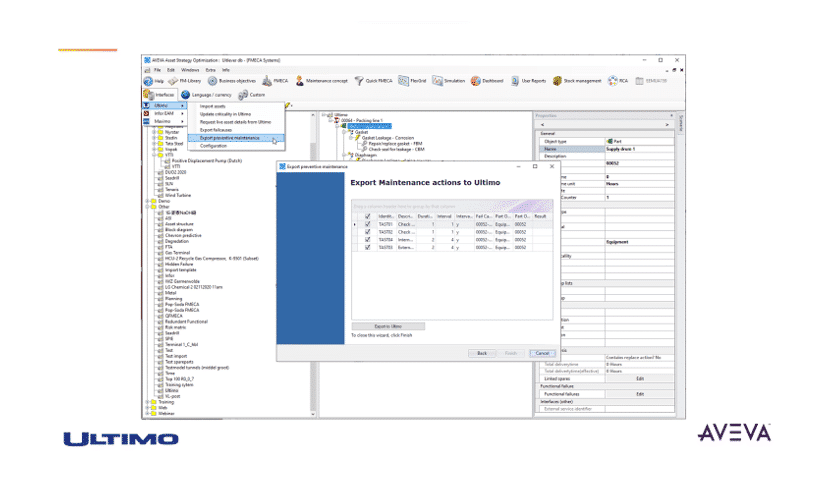Open the Custom toolbar item

pos(252,95)
